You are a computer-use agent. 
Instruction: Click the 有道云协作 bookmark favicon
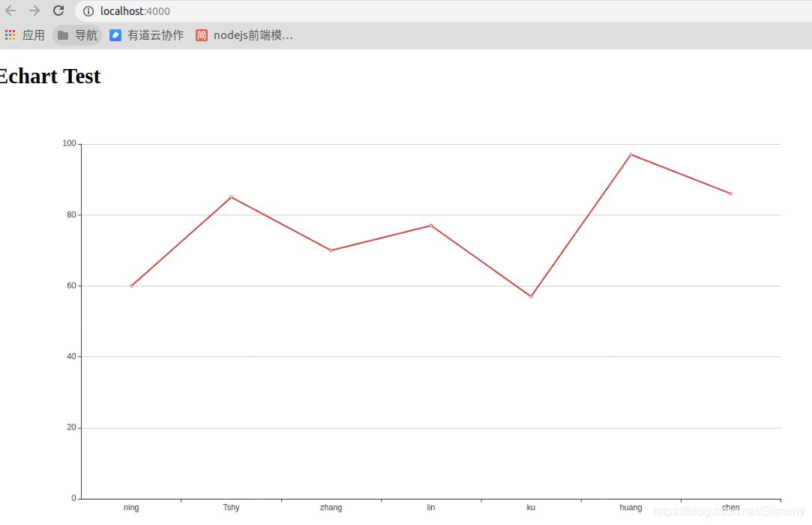115,35
